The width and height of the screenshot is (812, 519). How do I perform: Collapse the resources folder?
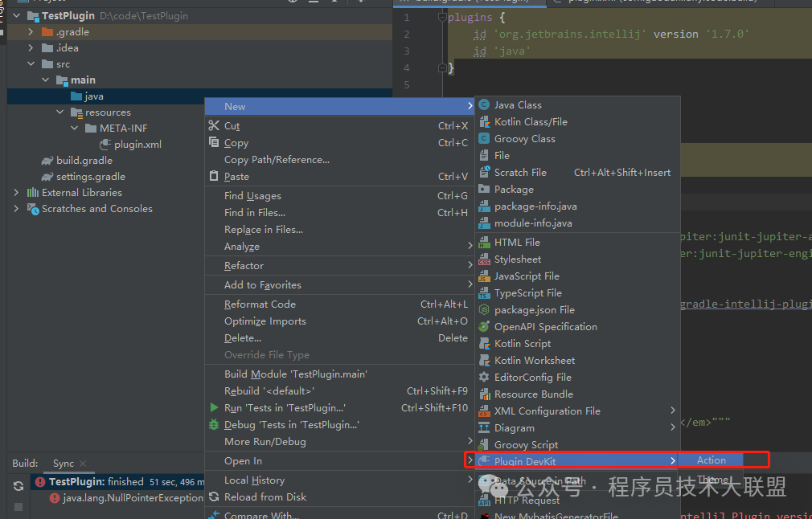[x=60, y=112]
